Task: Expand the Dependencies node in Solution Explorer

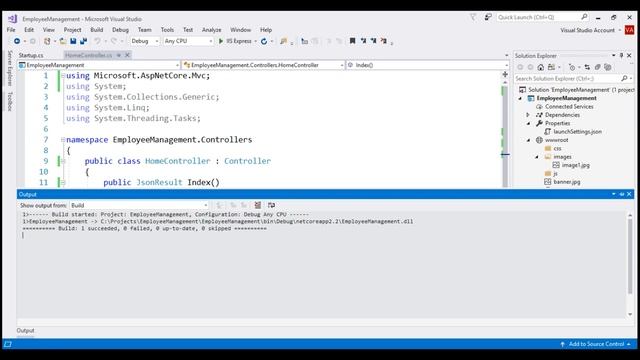Action: point(528,115)
